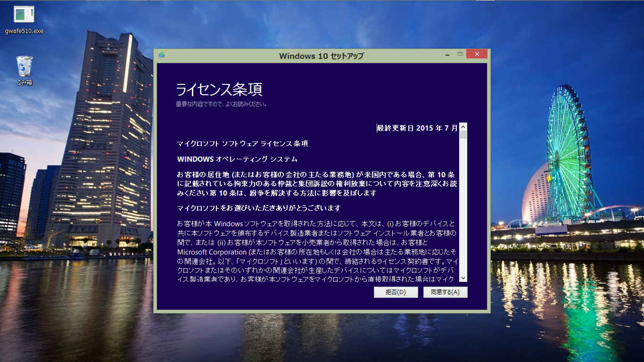Click the license text scroll down arrow
This screenshot has width=644, height=362.
tap(463, 278)
